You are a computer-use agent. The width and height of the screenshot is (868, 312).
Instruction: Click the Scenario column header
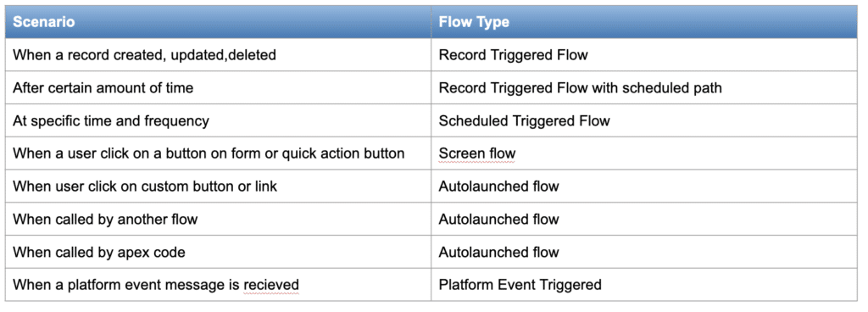218,22
